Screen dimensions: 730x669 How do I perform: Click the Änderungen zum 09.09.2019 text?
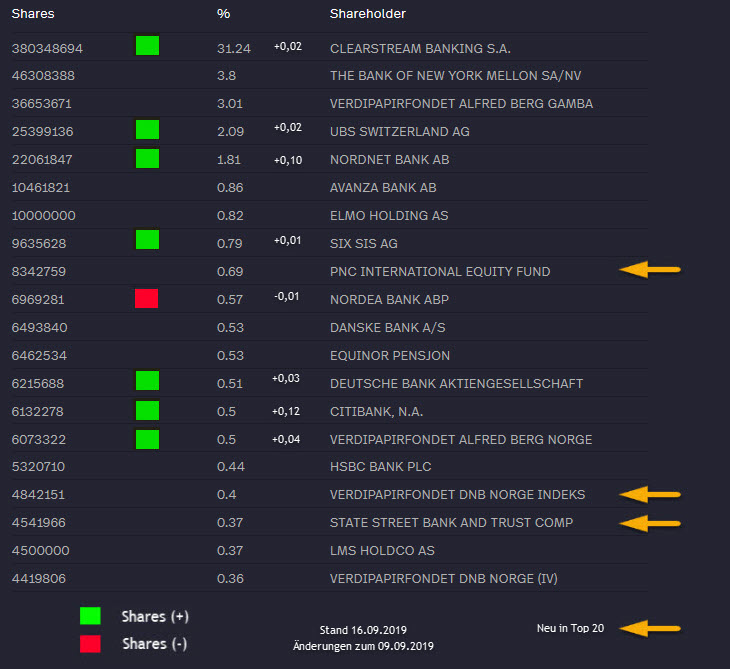[363, 646]
